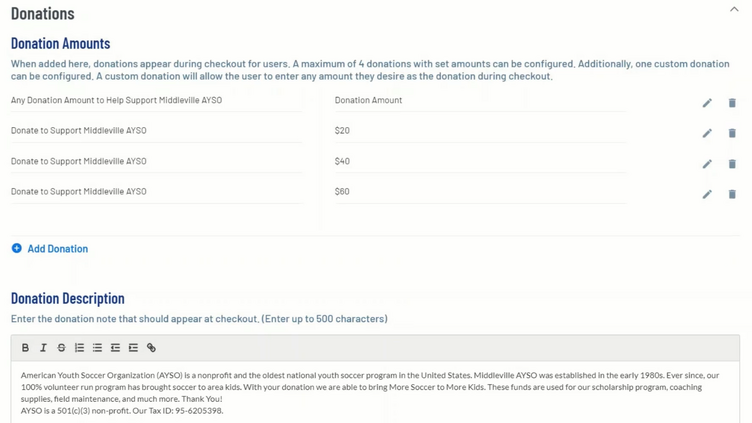Delete the $60 donation entry
752x423 pixels.
tap(732, 194)
